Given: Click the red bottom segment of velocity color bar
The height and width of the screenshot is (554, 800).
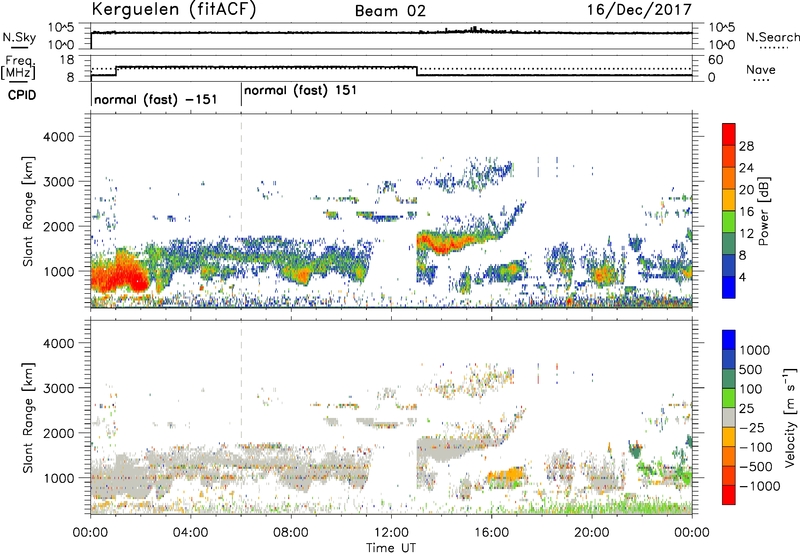Looking at the screenshot, I should pyautogui.click(x=729, y=495).
